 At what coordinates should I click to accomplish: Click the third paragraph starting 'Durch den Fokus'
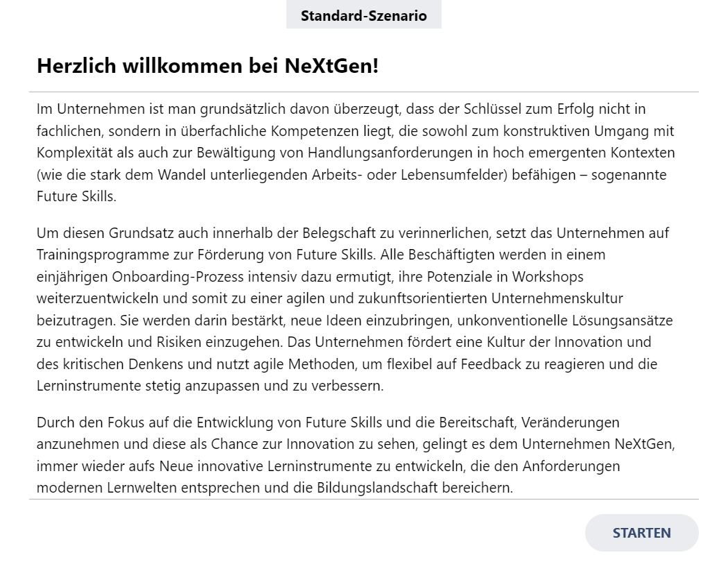pyautogui.click(x=356, y=455)
